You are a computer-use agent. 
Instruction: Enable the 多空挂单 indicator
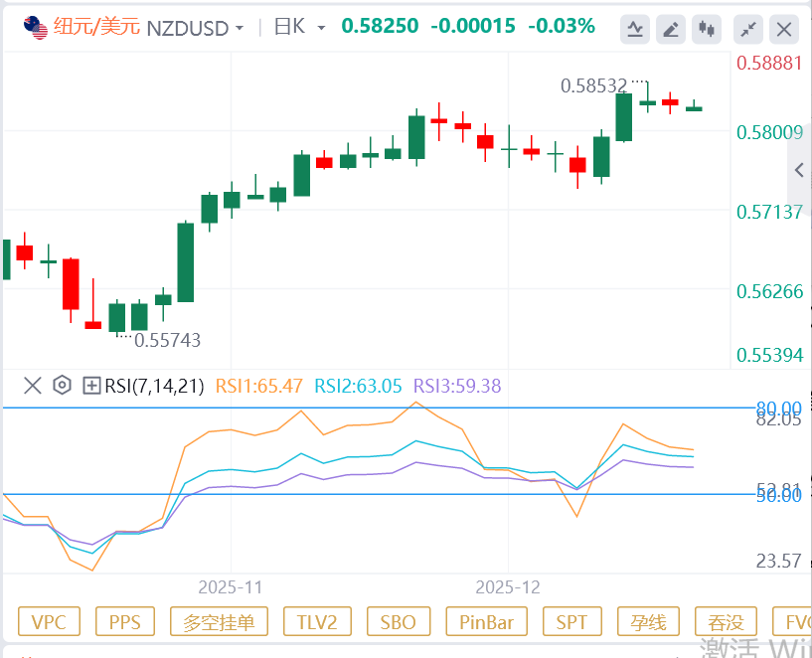(219, 622)
